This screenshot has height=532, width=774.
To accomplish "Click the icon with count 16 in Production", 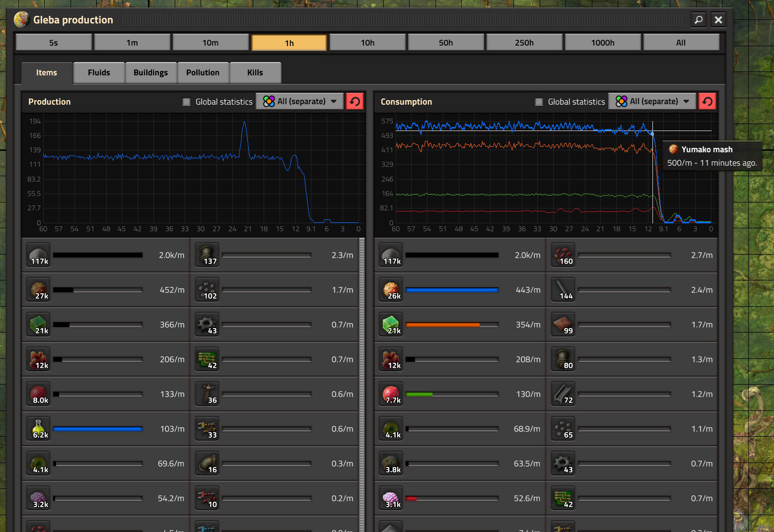I will point(208,464).
